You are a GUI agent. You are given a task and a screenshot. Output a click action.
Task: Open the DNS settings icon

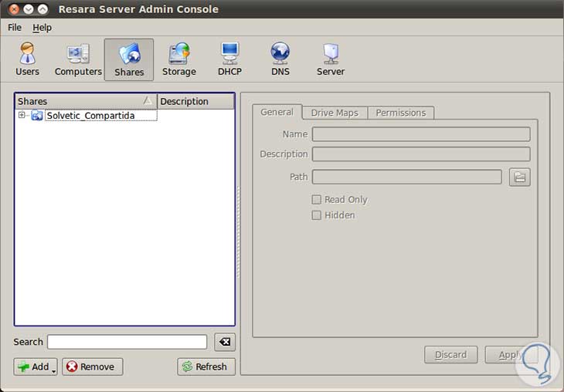click(280, 59)
